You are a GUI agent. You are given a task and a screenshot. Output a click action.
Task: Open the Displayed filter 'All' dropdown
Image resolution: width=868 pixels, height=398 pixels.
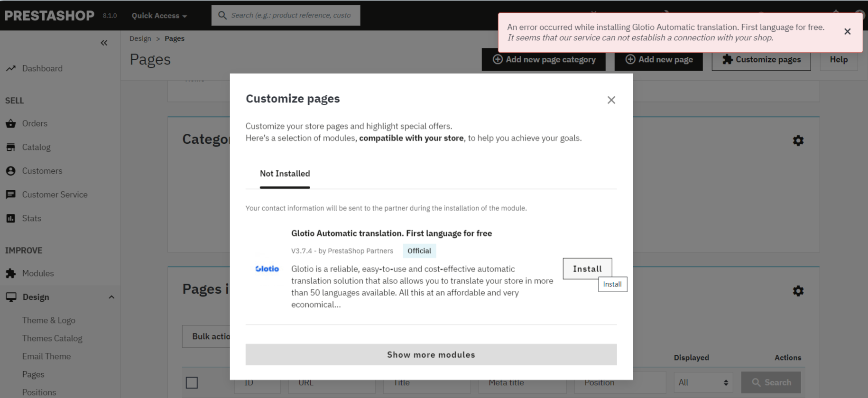coord(703,382)
